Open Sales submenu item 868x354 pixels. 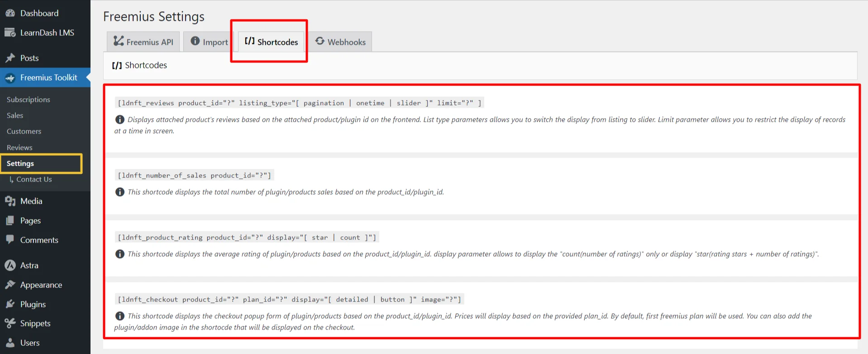(15, 115)
